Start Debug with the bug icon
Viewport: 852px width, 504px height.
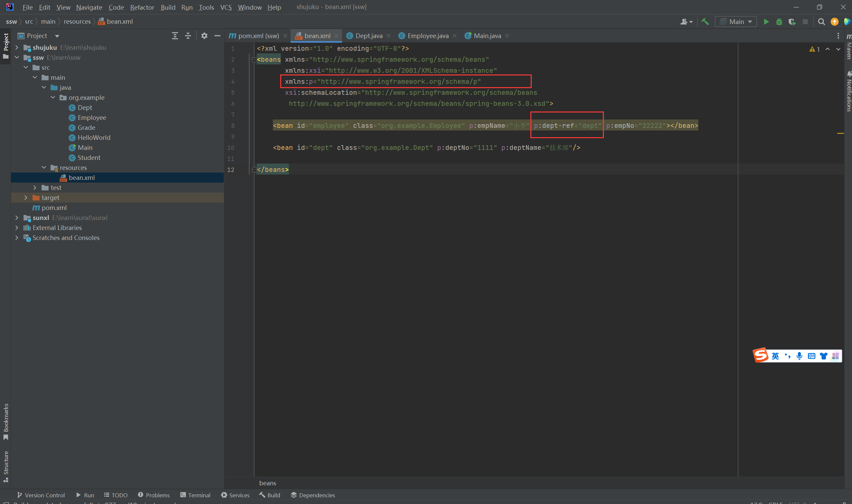[x=779, y=22]
